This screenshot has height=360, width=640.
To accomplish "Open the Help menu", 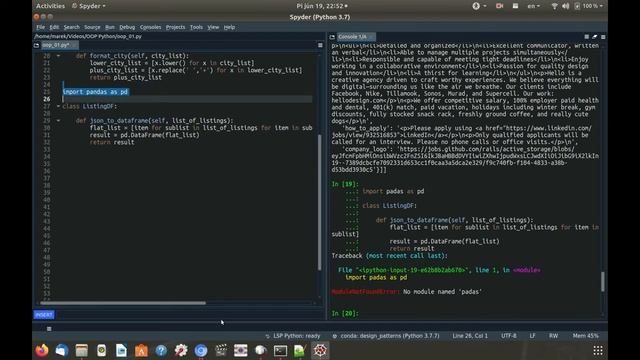I will (x=229, y=27).
